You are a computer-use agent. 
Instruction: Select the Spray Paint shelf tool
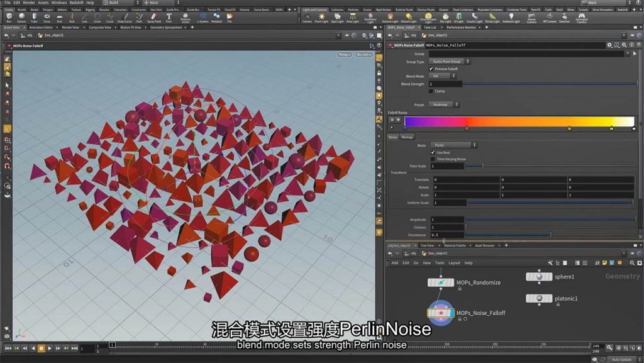(154, 18)
